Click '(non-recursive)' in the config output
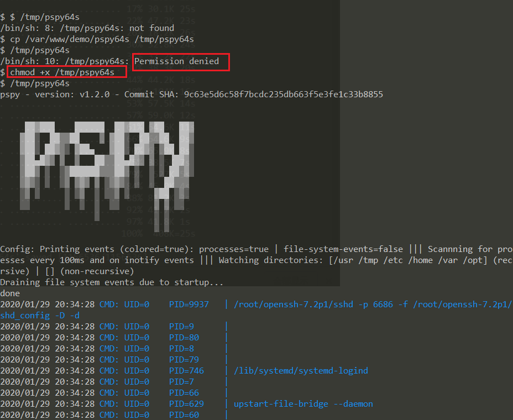The width and height of the screenshot is (513, 420). 97,271
